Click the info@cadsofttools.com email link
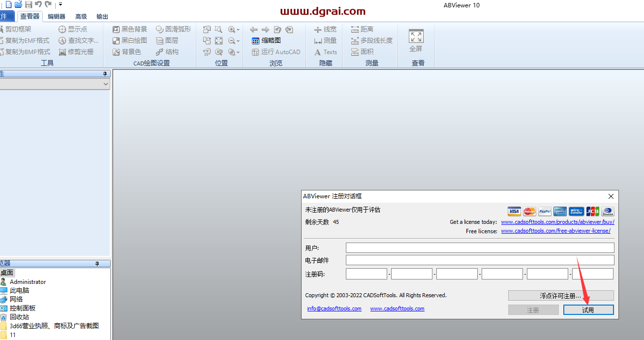644x340 pixels. pos(334,309)
